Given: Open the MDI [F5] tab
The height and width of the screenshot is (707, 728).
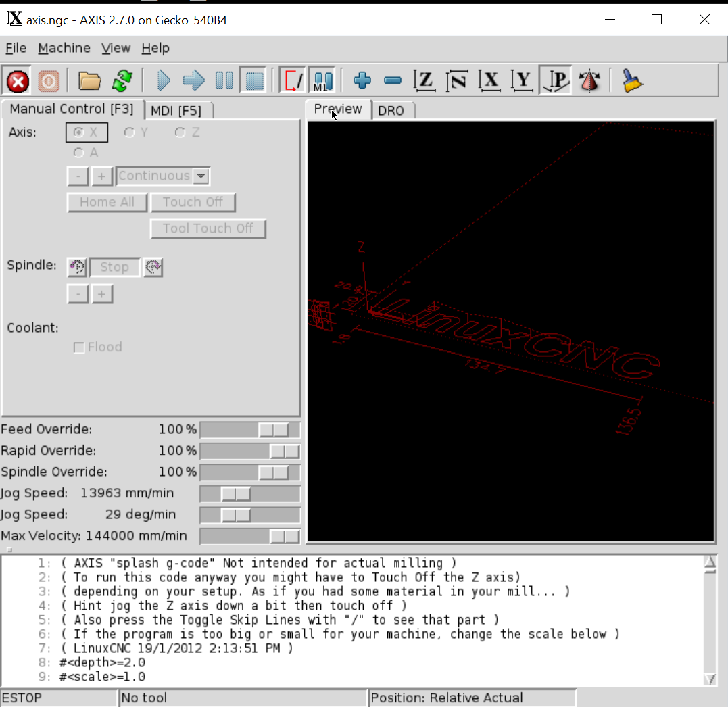Looking at the screenshot, I should click(x=176, y=110).
